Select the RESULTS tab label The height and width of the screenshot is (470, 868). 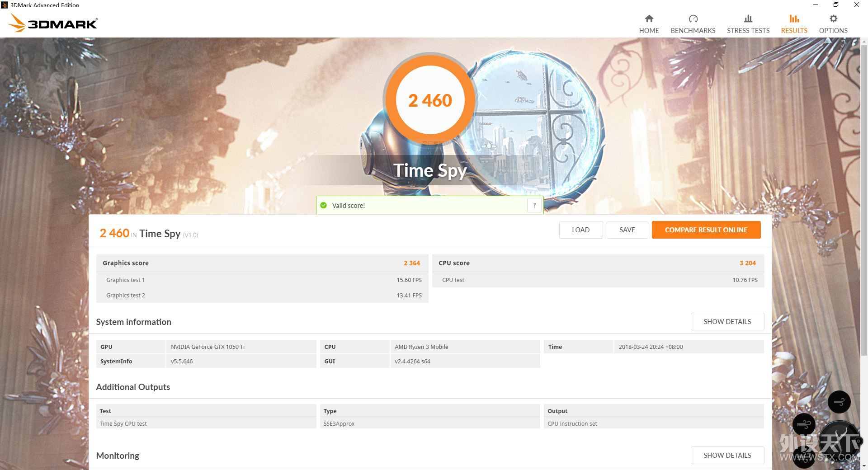coord(794,30)
